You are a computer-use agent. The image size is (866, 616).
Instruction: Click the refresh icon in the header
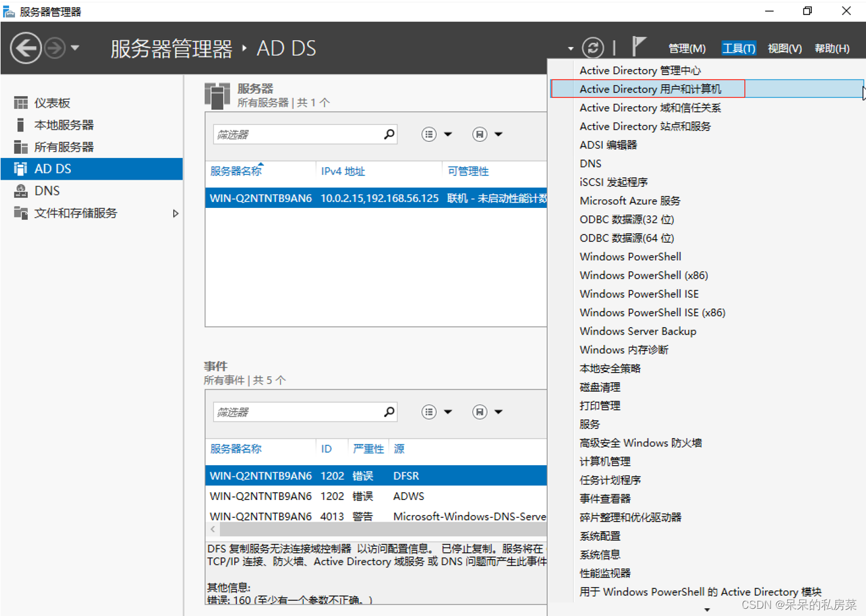pos(593,48)
